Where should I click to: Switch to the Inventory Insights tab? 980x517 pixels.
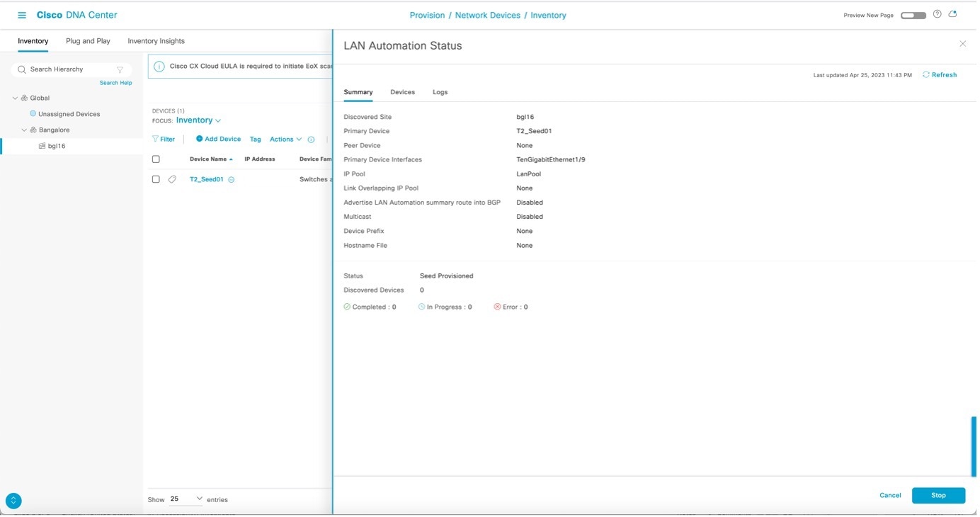pyautogui.click(x=156, y=41)
